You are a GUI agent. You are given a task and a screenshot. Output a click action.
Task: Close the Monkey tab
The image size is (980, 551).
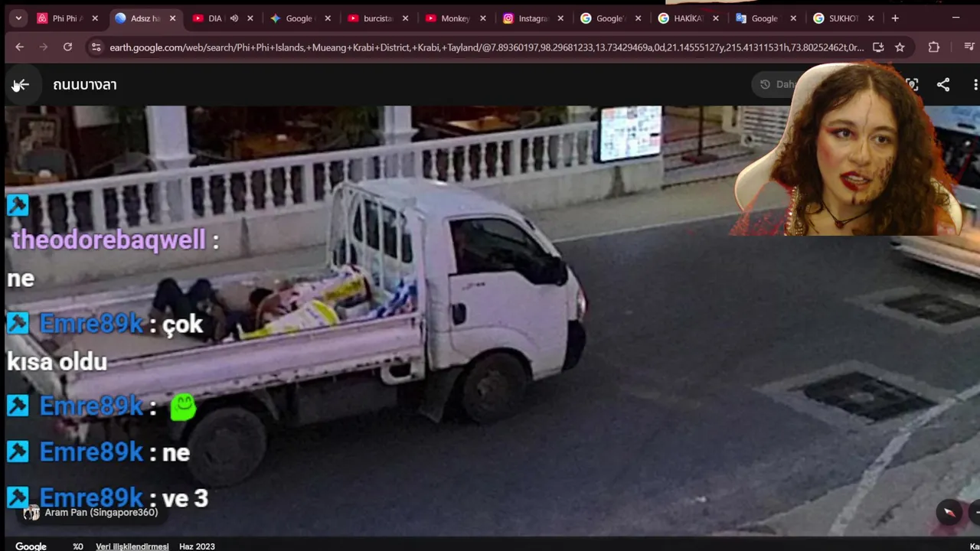pyautogui.click(x=482, y=18)
